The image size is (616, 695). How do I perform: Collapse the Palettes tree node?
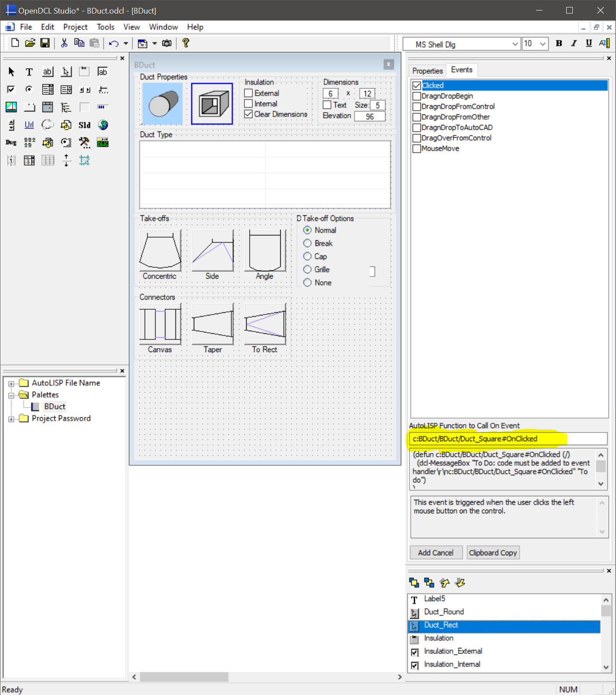coord(11,395)
